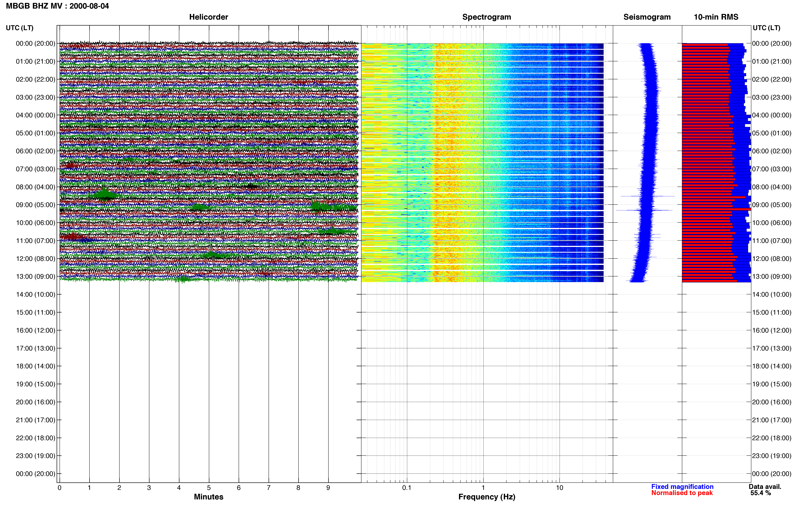812x508 pixels.
Task: Click Helicorder time label "23:00 (19:00)"
Action: (36, 456)
